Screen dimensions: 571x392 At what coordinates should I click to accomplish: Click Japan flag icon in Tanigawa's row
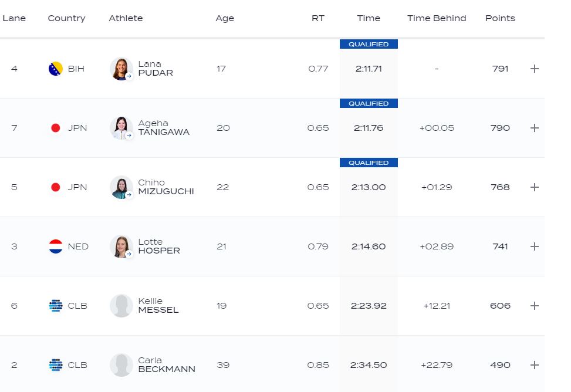[x=56, y=128]
